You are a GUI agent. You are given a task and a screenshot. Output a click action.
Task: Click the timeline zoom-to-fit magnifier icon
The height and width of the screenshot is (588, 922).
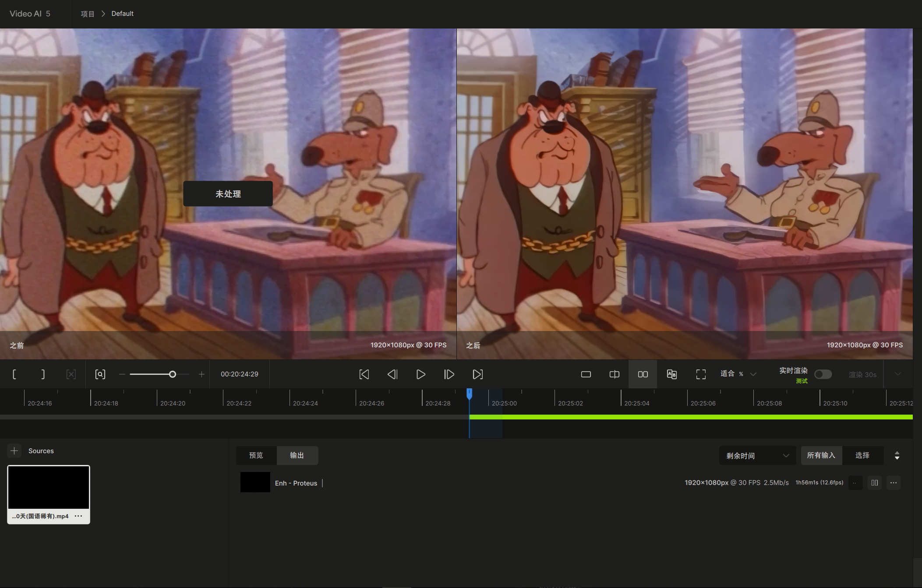point(100,374)
